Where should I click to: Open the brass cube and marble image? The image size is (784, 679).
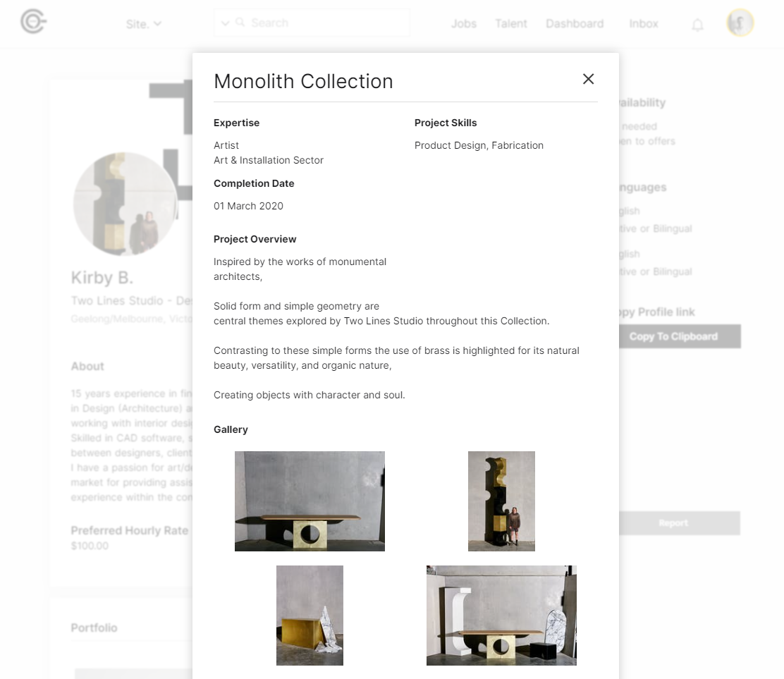[x=310, y=616]
